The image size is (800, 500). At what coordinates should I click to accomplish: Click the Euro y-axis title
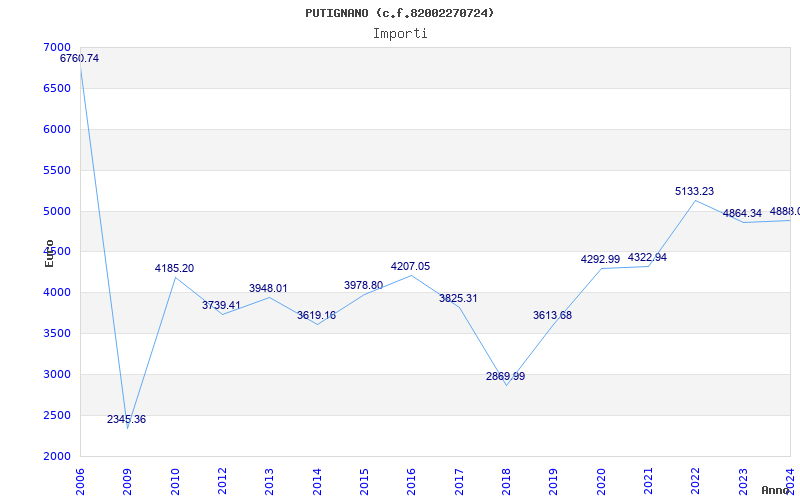point(49,253)
